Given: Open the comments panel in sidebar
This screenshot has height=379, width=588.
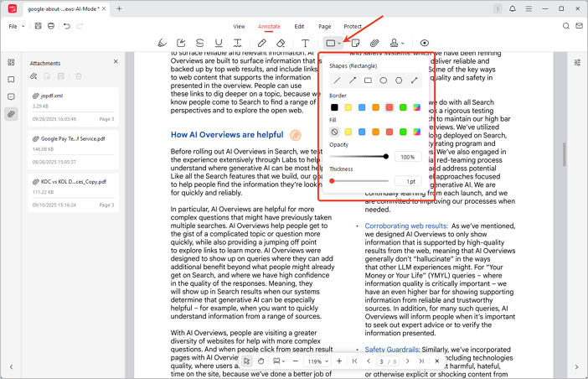Looking at the screenshot, I should (11, 96).
